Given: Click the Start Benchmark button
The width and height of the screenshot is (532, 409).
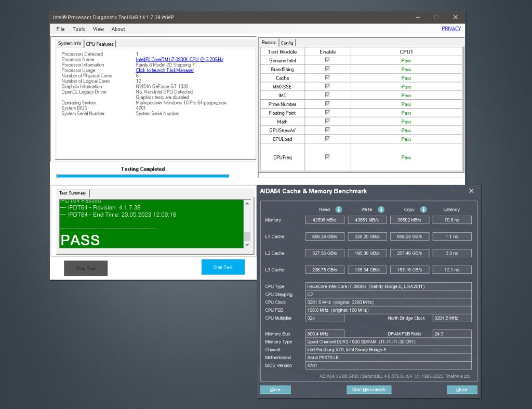Looking at the screenshot, I should [x=369, y=390].
